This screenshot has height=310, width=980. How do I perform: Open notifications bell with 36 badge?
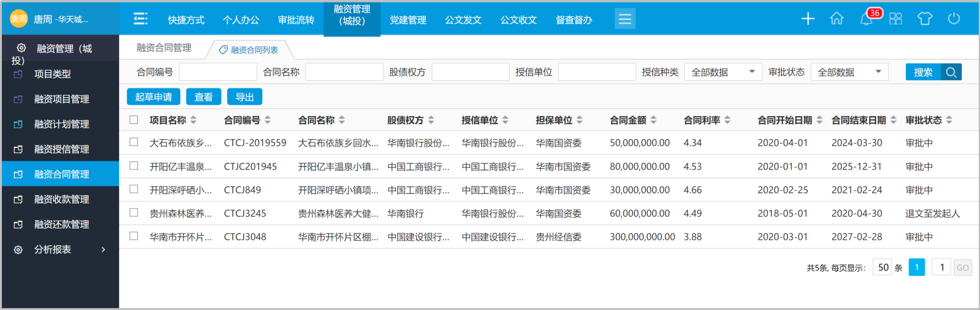[866, 19]
